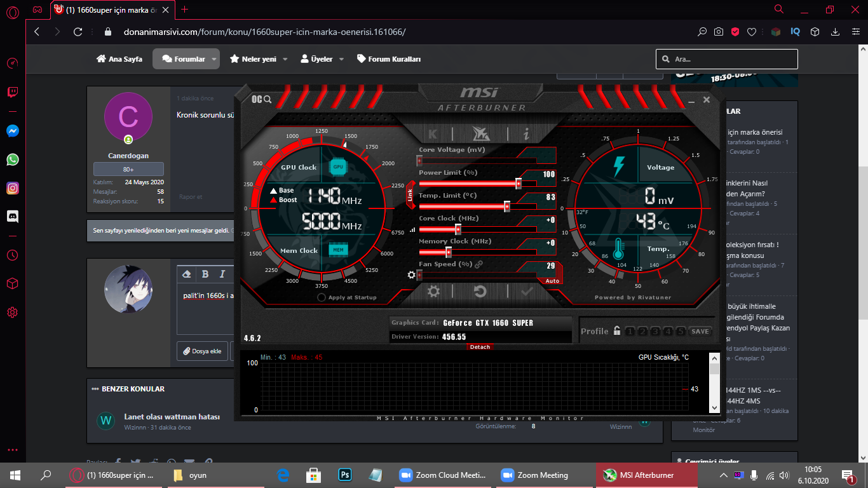
Task: Open Forum Kuralları page
Action: click(389, 59)
